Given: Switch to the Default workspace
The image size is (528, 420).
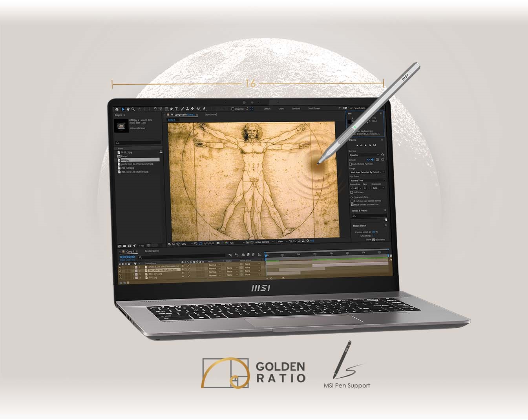Looking at the screenshot, I should point(267,109).
